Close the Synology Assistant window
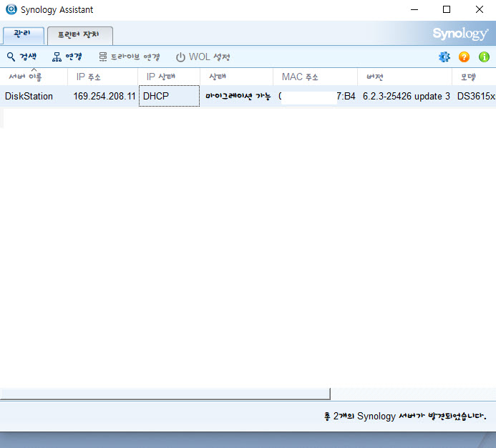The height and width of the screenshot is (448, 496). [480, 9]
